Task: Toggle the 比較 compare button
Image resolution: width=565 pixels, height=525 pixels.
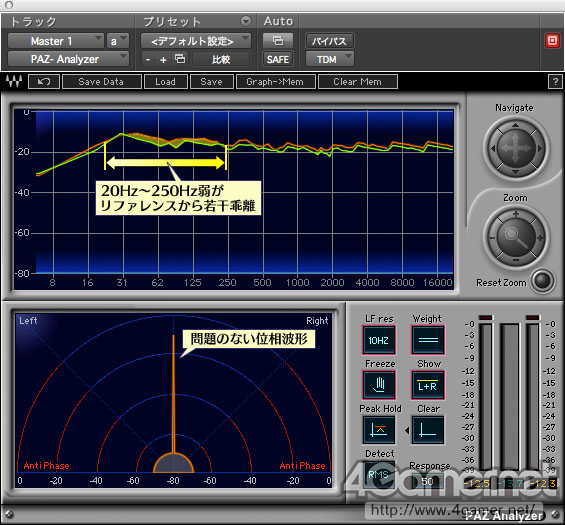Action: point(221,59)
